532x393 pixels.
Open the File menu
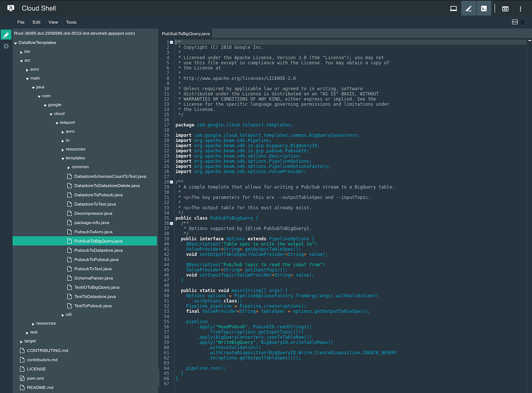point(21,22)
